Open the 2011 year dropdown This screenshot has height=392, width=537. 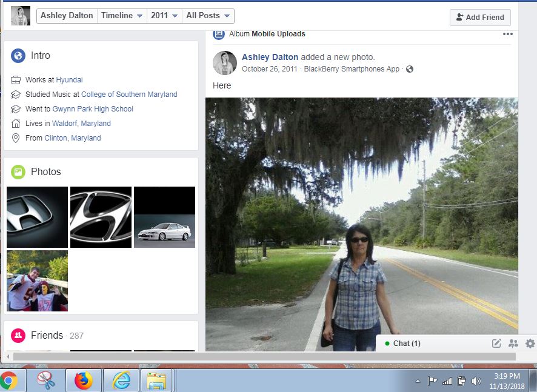pyautogui.click(x=164, y=16)
